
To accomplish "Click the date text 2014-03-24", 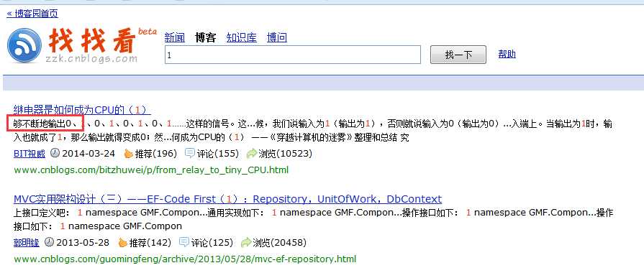I will 89,154.
